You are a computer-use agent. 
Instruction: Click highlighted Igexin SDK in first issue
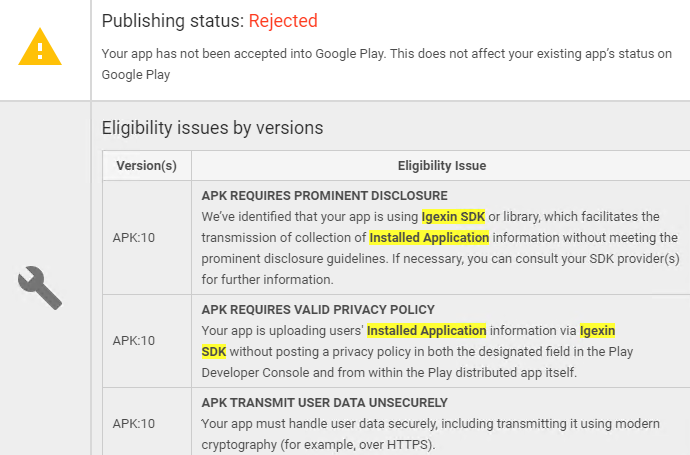tap(453, 216)
